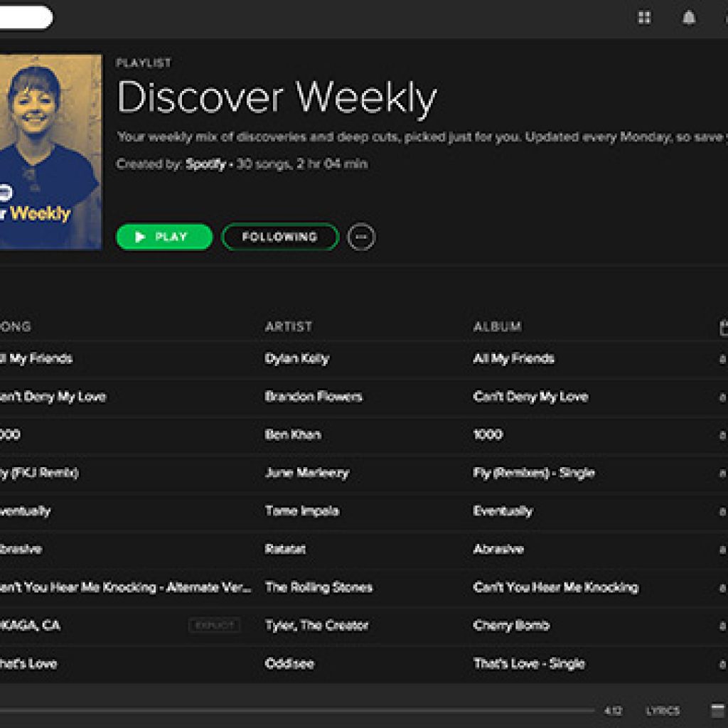The width and height of the screenshot is (728, 728).
Task: Click the Discover Weekly cover art
Action: (x=50, y=152)
